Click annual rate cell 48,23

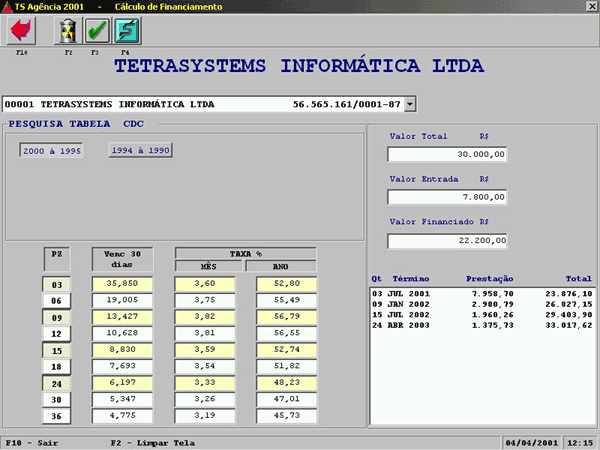[x=287, y=383]
